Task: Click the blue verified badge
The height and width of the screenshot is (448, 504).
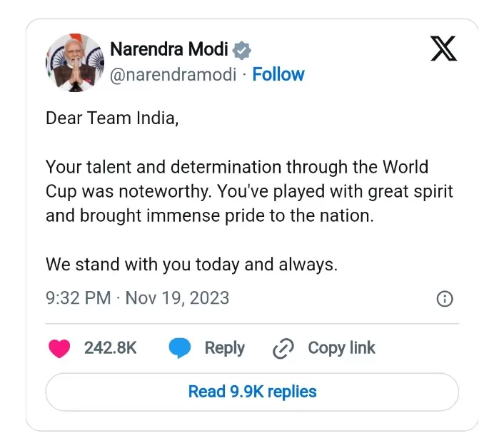Action: point(242,51)
